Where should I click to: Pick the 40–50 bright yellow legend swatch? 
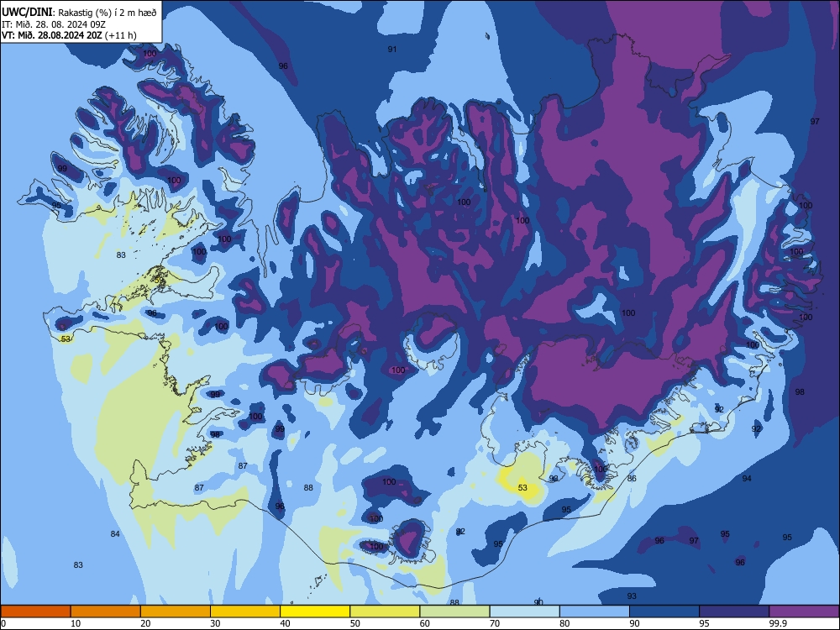point(315,612)
